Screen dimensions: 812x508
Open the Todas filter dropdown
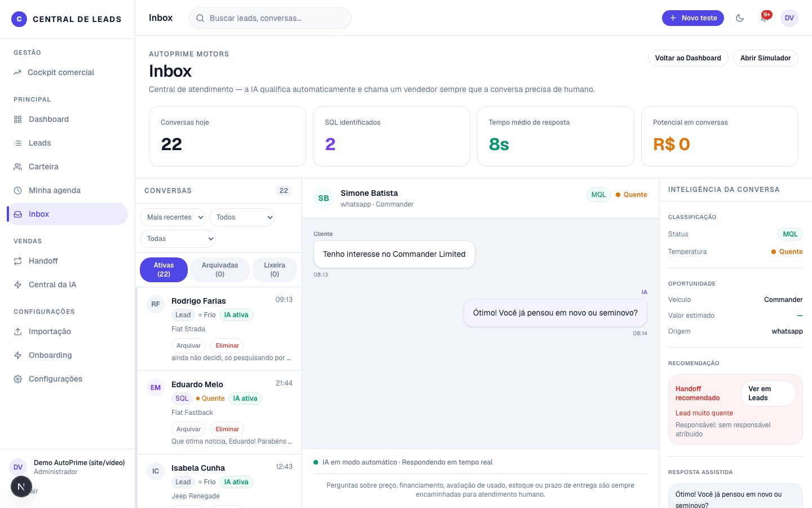pos(178,239)
